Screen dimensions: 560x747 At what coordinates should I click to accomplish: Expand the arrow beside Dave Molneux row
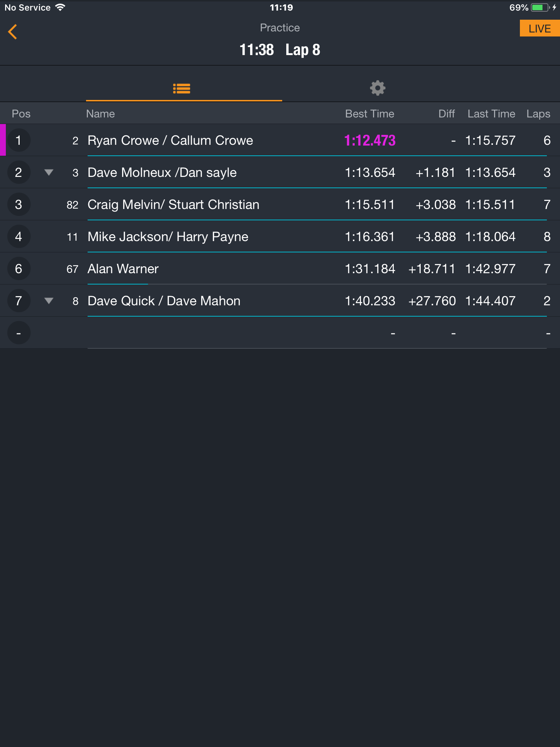coord(49,173)
